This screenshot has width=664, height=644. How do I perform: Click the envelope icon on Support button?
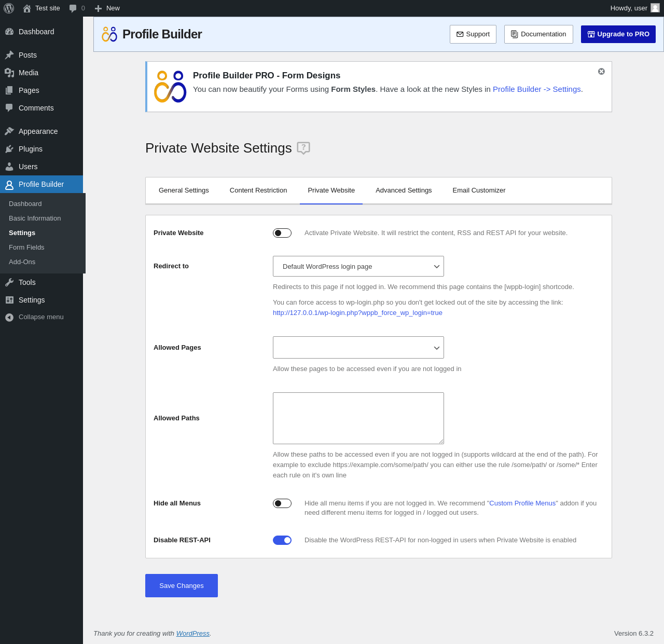pos(460,34)
